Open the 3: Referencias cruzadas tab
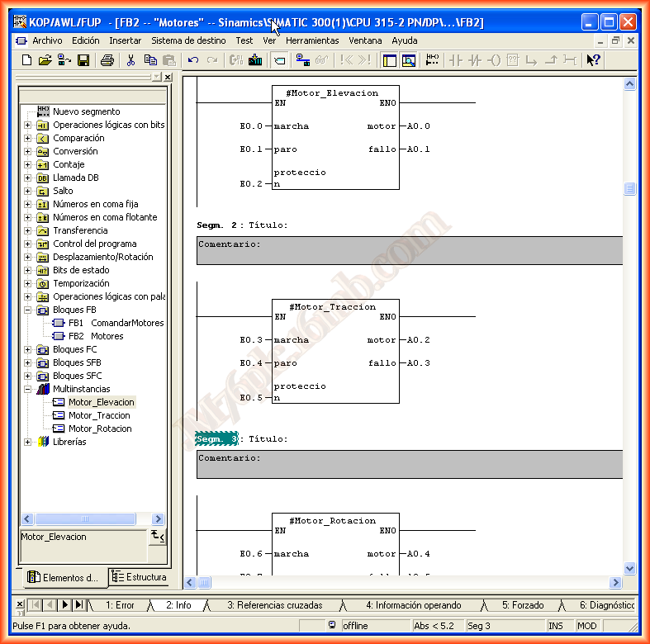The width and height of the screenshot is (650, 644). [274, 605]
